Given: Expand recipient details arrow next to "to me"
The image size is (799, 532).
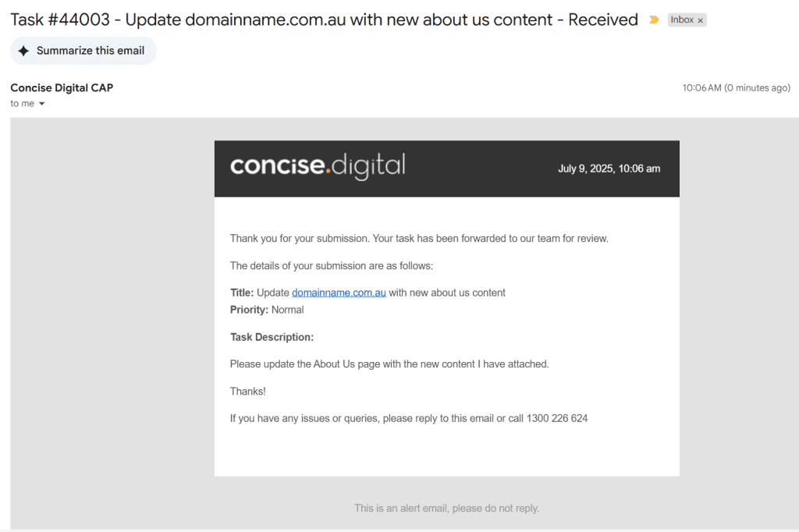Looking at the screenshot, I should point(42,104).
